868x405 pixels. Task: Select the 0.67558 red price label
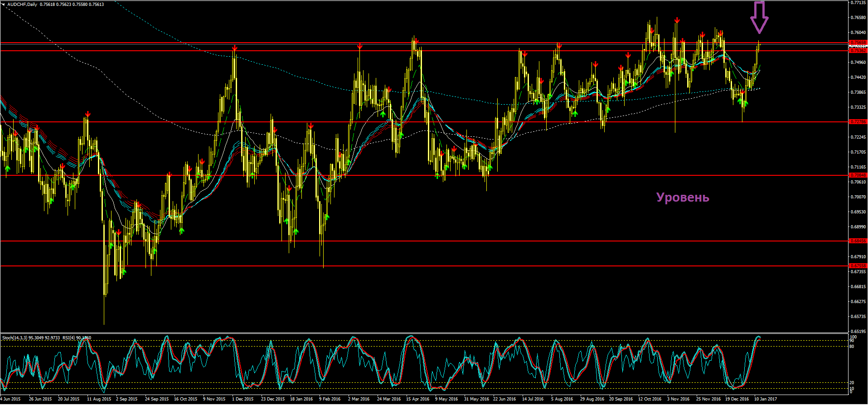pyautogui.click(x=858, y=266)
